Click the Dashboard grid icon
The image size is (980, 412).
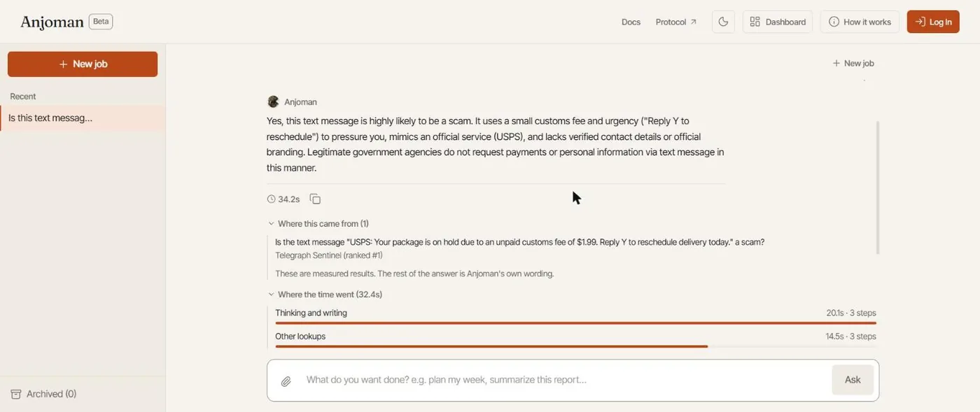click(755, 22)
